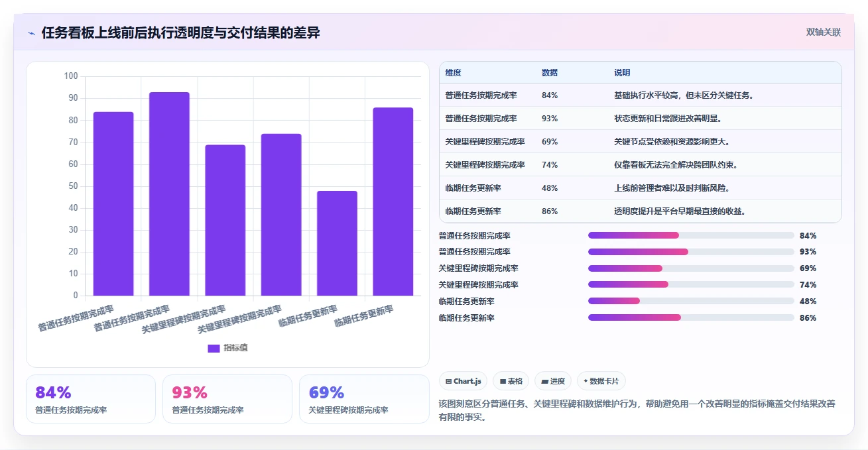The width and height of the screenshot is (868, 450).
Task: Click the 74% cell in the table
Action: click(x=550, y=165)
